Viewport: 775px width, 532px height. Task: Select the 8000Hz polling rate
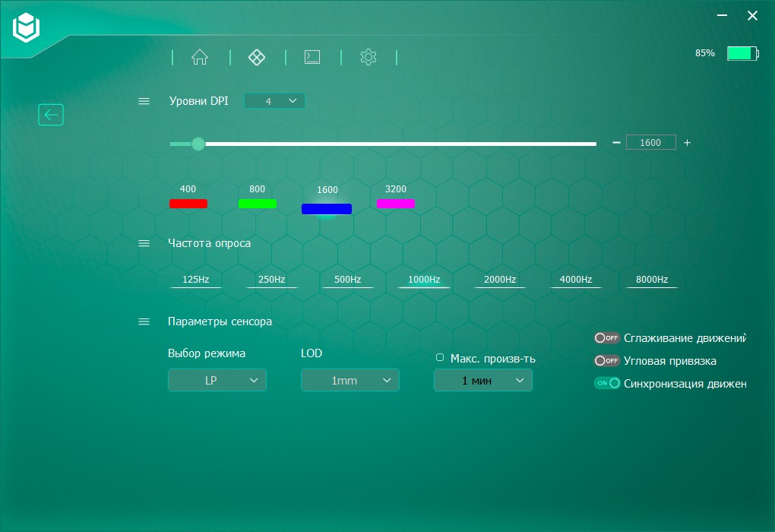pos(651,280)
